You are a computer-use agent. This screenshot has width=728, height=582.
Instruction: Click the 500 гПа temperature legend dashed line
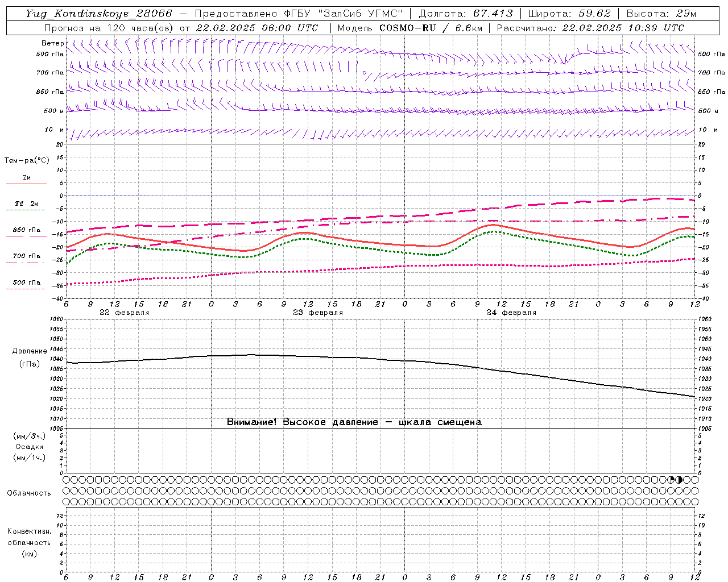(x=26, y=289)
